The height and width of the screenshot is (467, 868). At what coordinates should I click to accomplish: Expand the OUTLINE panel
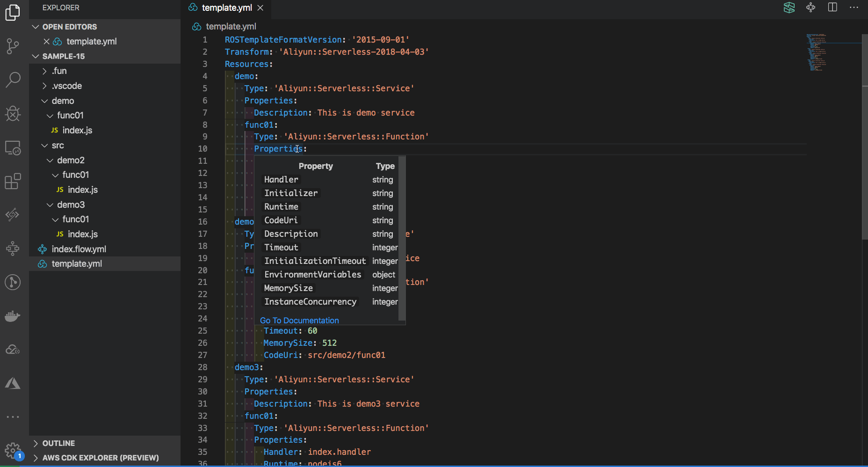(x=105, y=443)
